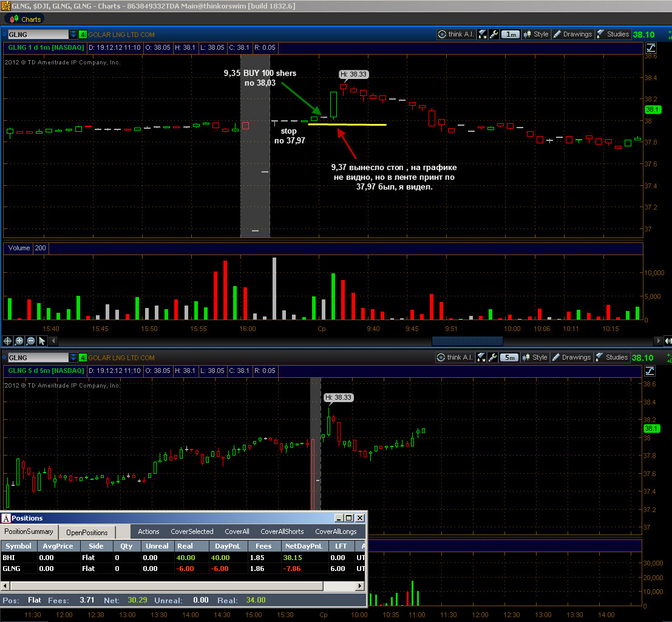The height and width of the screenshot is (622, 672).
Task: Open the Studies menu in the bottom chart
Action: click(x=611, y=357)
